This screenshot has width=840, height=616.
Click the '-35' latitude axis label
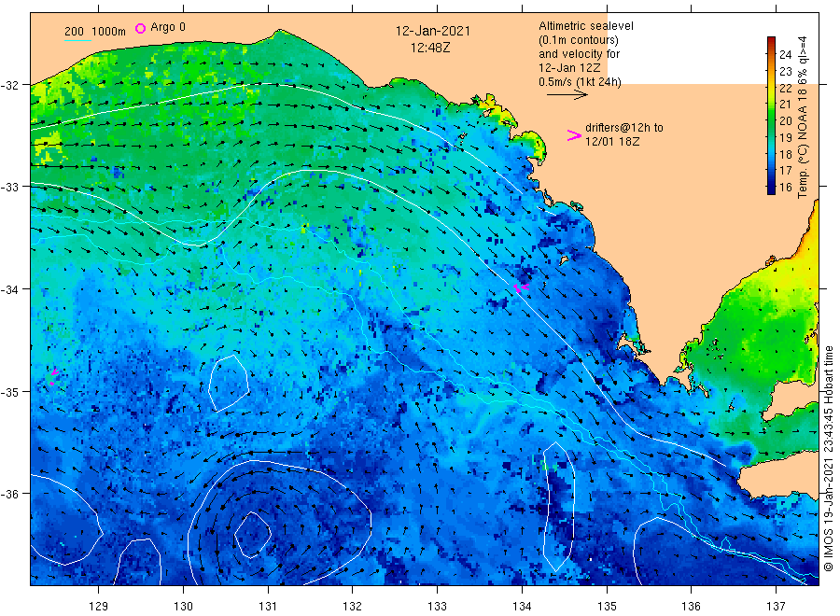[9, 392]
